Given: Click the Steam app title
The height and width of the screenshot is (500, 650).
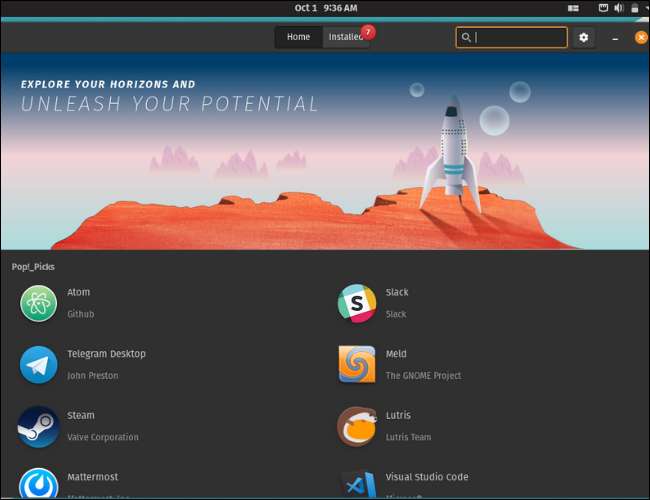Looking at the screenshot, I should (x=81, y=415).
